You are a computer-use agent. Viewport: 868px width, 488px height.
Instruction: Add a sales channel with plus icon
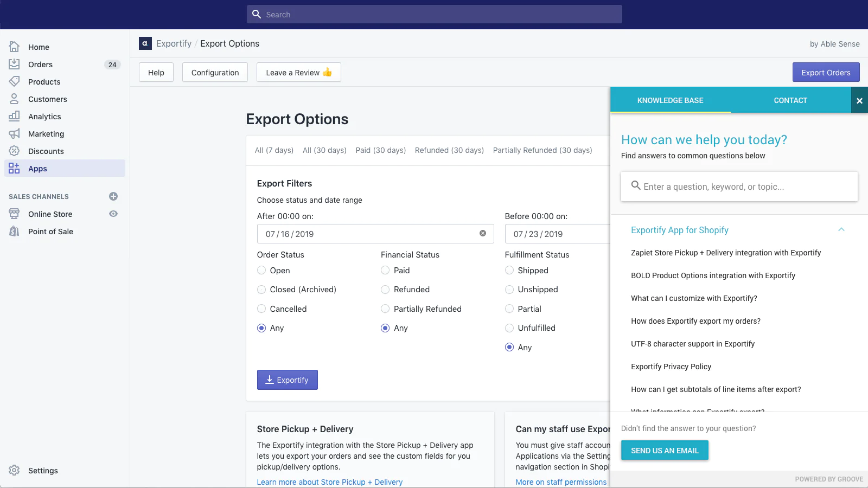[113, 196]
